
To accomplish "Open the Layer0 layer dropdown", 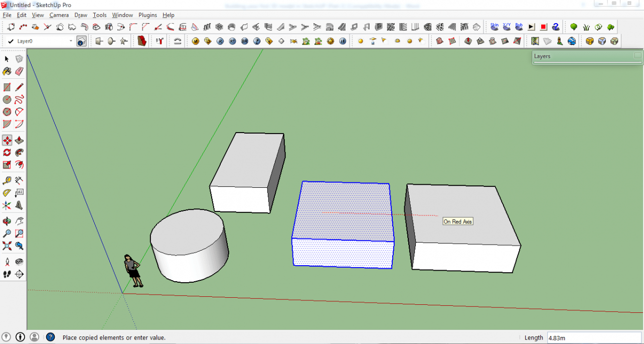I will coord(70,41).
